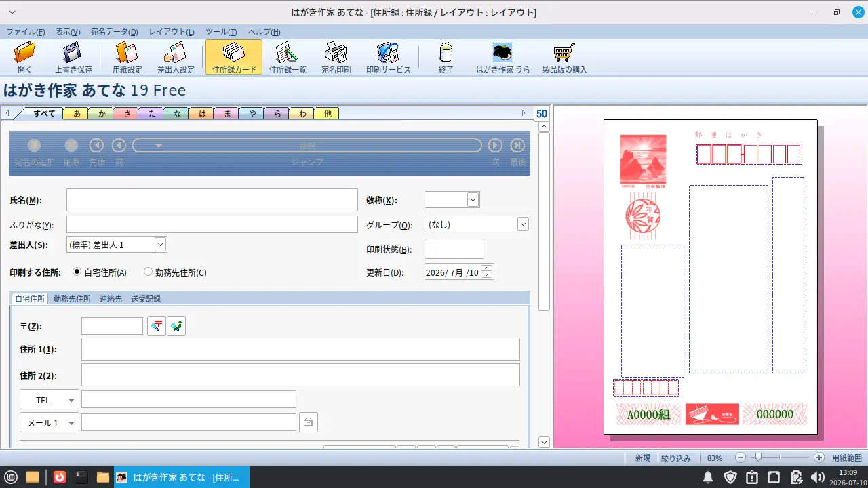Go to next record with 次

(x=496, y=145)
